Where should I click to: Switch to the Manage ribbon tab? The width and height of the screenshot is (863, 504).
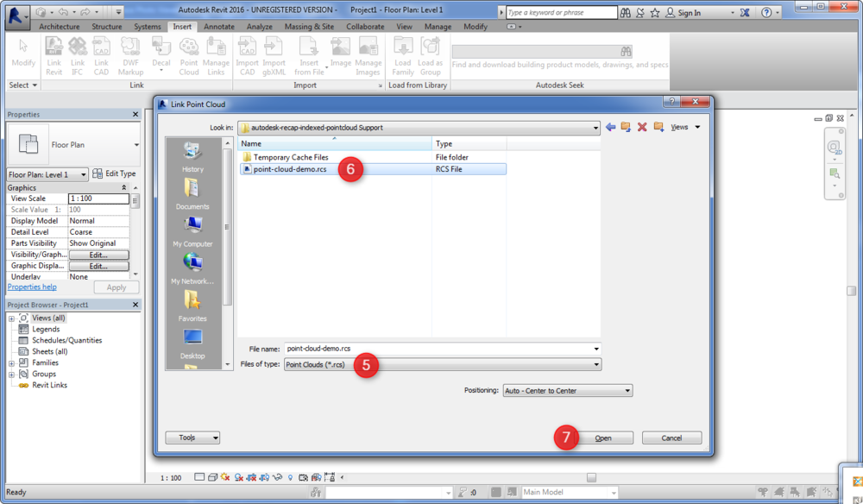coord(438,27)
